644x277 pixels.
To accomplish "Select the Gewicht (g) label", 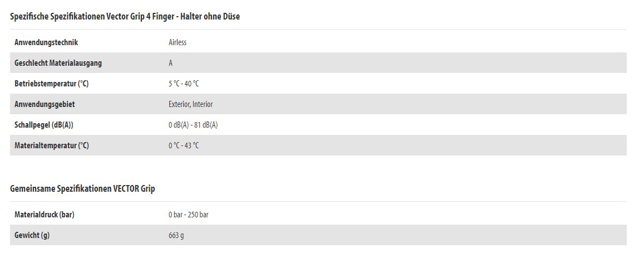I will tap(32, 235).
